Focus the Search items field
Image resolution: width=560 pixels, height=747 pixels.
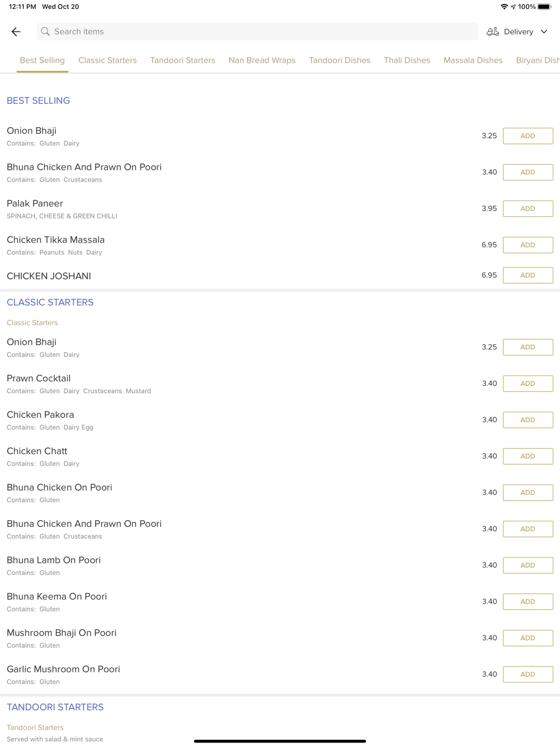point(258,32)
